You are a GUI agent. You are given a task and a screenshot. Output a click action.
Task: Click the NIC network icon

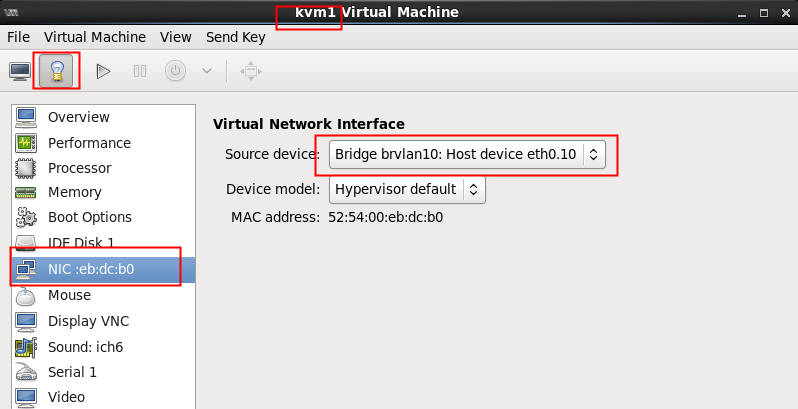pyautogui.click(x=26, y=269)
